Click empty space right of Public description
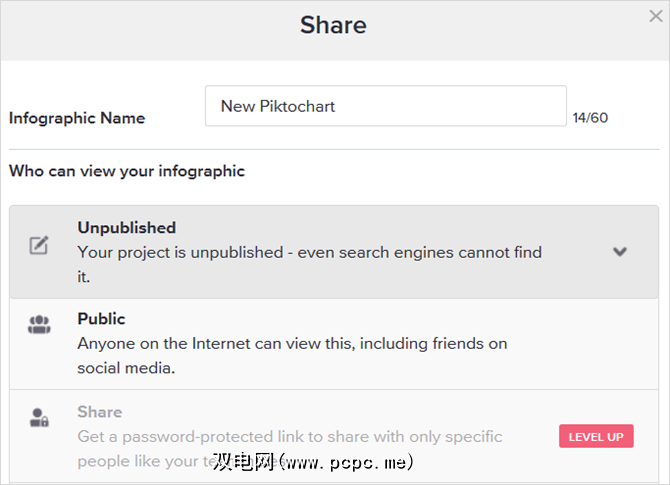The width and height of the screenshot is (670, 485). point(590,343)
